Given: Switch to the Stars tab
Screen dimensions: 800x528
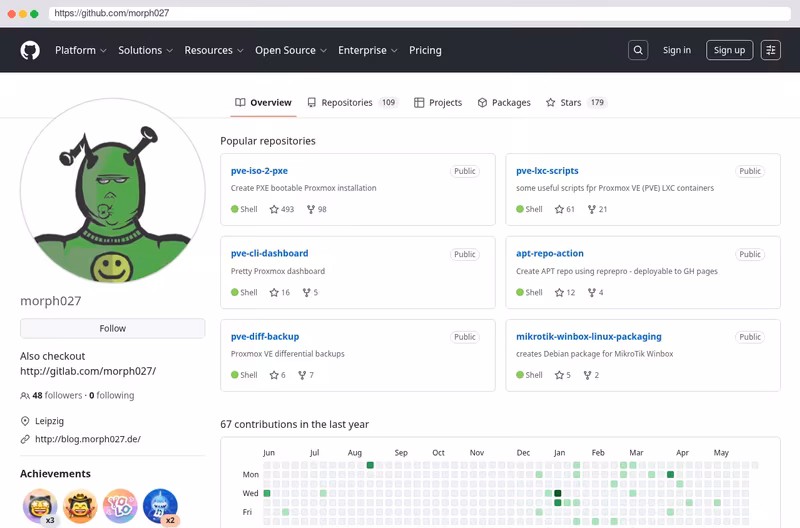Looking at the screenshot, I should [x=575, y=103].
